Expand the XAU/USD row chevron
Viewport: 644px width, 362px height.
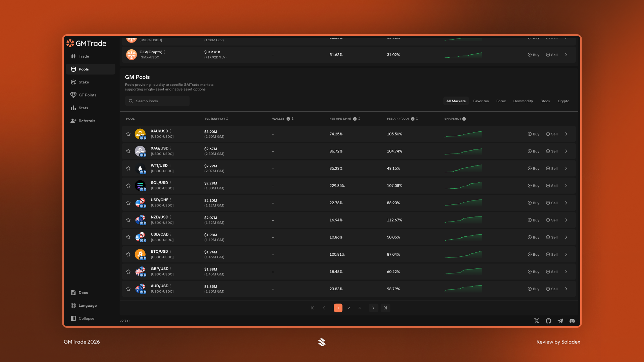point(566,134)
